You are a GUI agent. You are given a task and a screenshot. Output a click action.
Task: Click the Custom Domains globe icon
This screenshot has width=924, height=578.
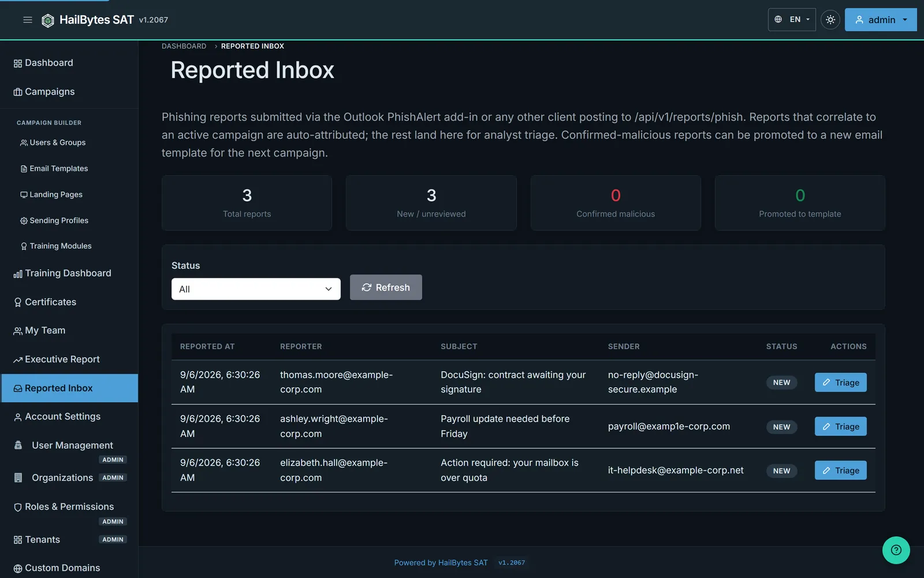(18, 569)
